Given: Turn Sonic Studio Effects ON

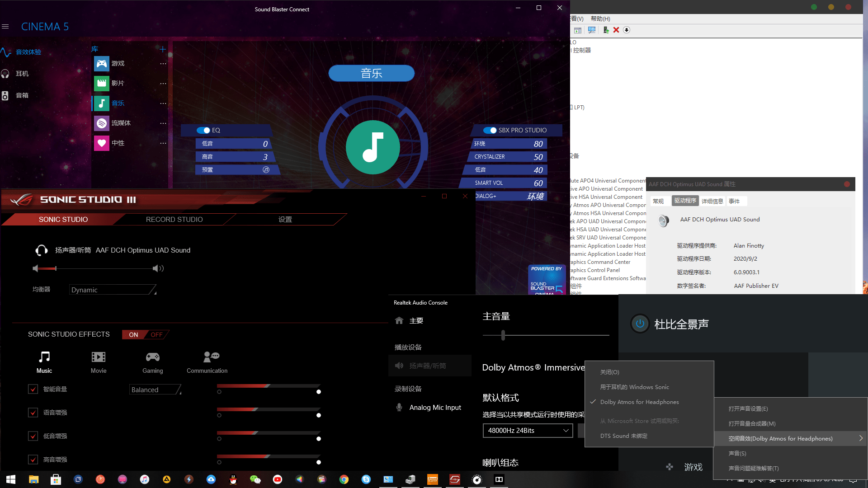Looking at the screenshot, I should click(x=133, y=335).
